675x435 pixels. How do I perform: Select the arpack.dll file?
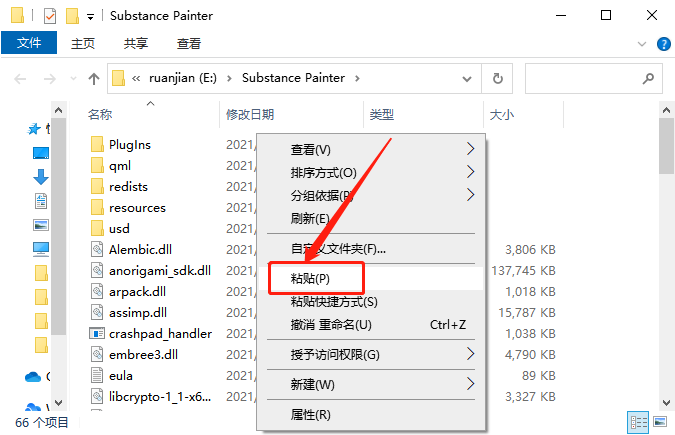click(x=137, y=292)
